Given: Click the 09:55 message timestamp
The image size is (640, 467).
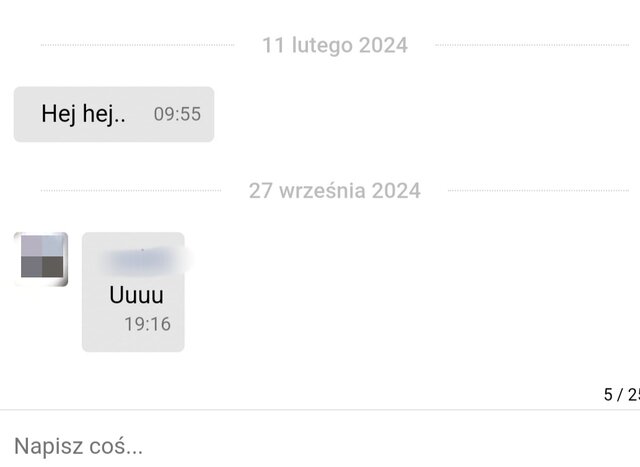Looking at the screenshot, I should (177, 114).
